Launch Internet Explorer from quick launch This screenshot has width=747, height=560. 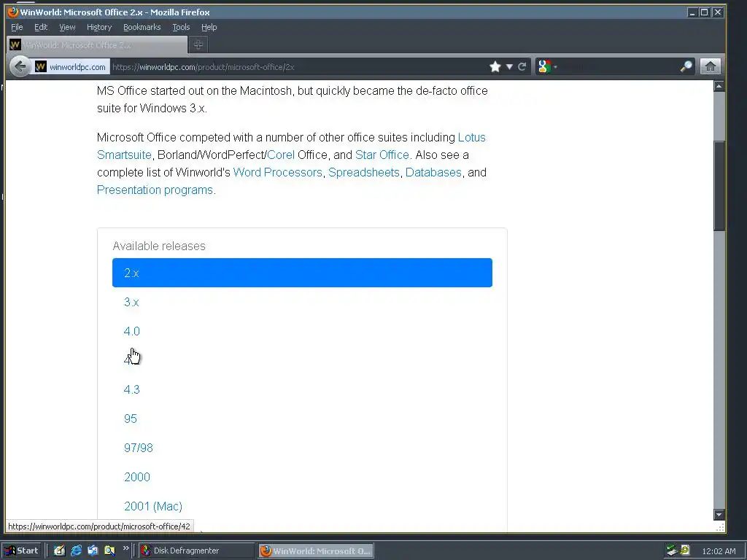pyautogui.click(x=76, y=551)
